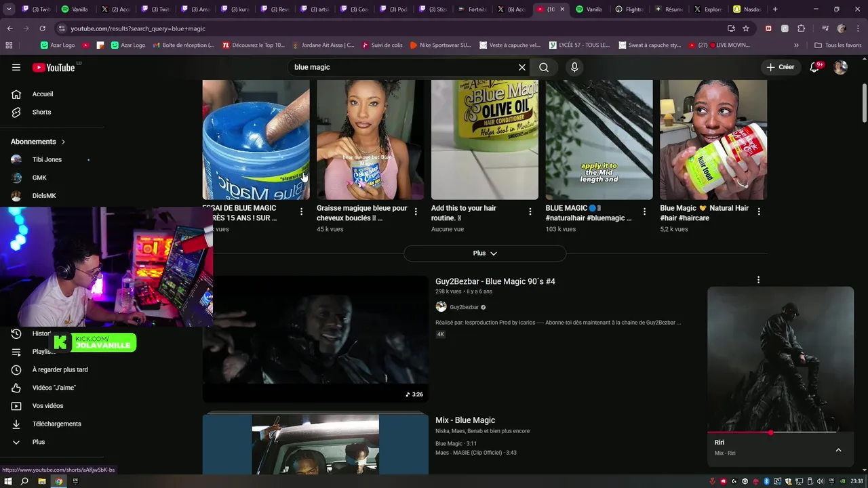The width and height of the screenshot is (868, 488).
Task: Open the Chrome extensions puzzle icon
Action: [801, 28]
